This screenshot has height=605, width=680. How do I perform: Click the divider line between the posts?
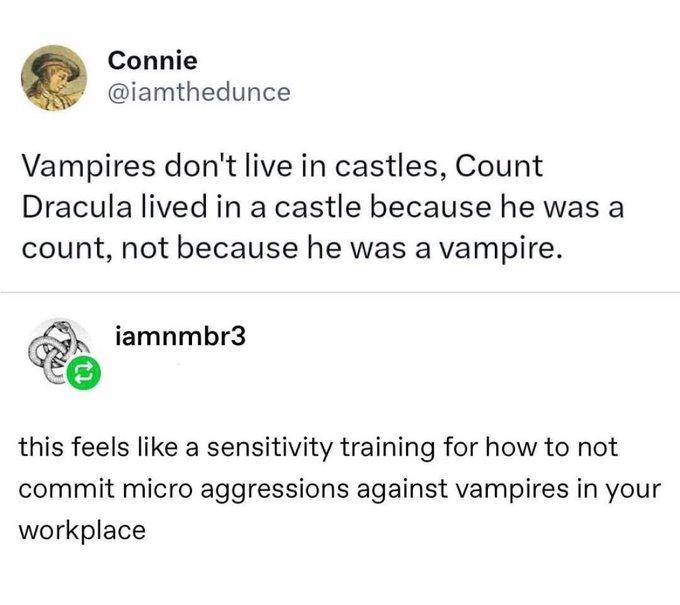(x=340, y=293)
